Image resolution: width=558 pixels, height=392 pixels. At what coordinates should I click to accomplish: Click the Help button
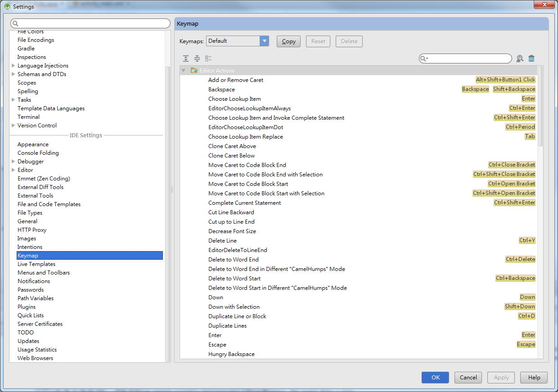[x=534, y=378]
